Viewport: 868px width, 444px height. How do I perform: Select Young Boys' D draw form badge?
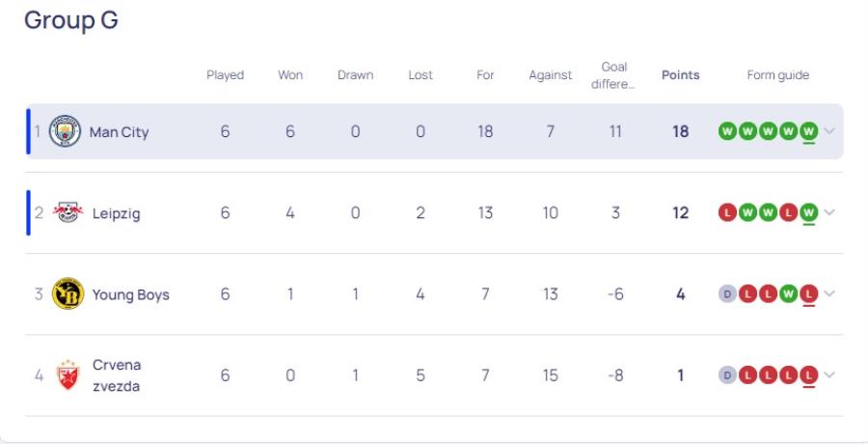[727, 293]
